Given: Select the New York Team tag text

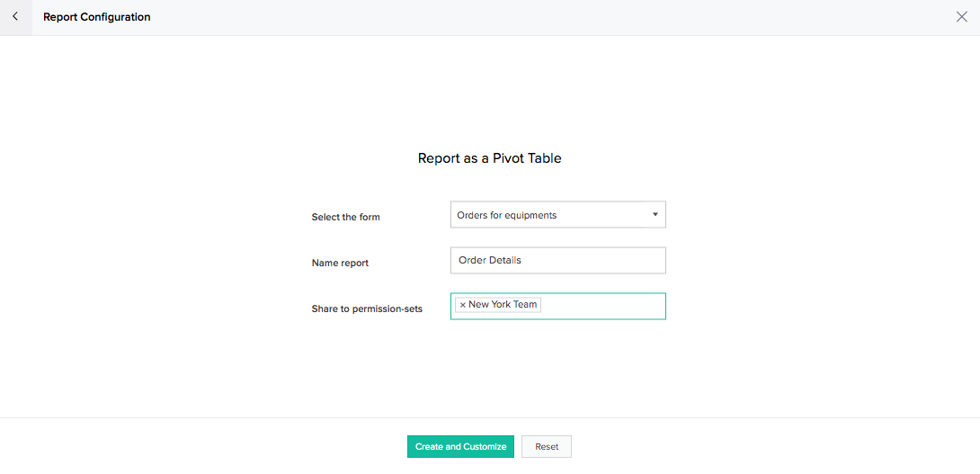Looking at the screenshot, I should [x=503, y=305].
